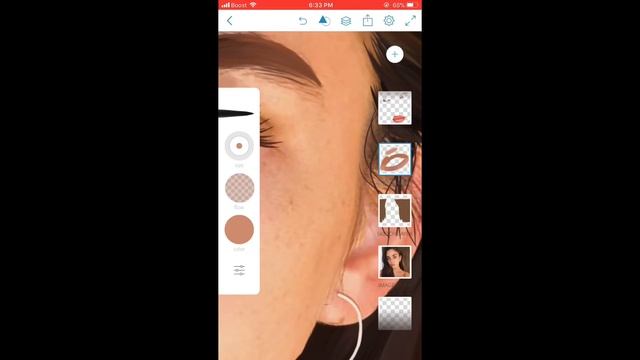Tap the battery indicator in status bar
Viewport: 640px width, 360px height.
coord(412,5)
